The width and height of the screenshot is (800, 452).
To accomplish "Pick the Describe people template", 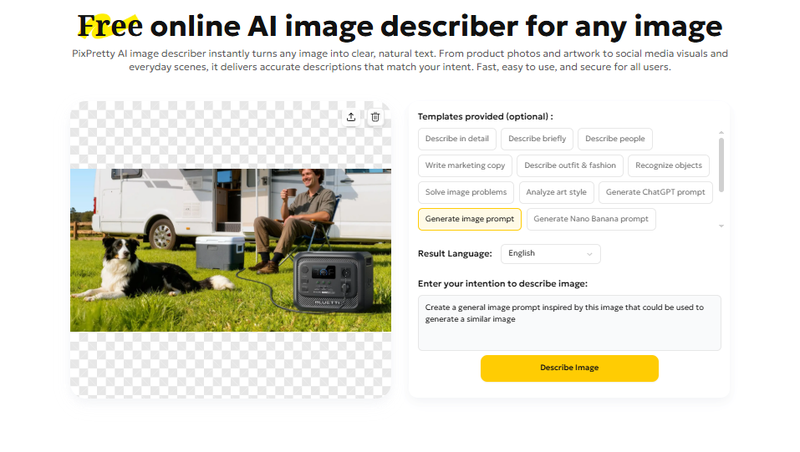I will [x=615, y=139].
